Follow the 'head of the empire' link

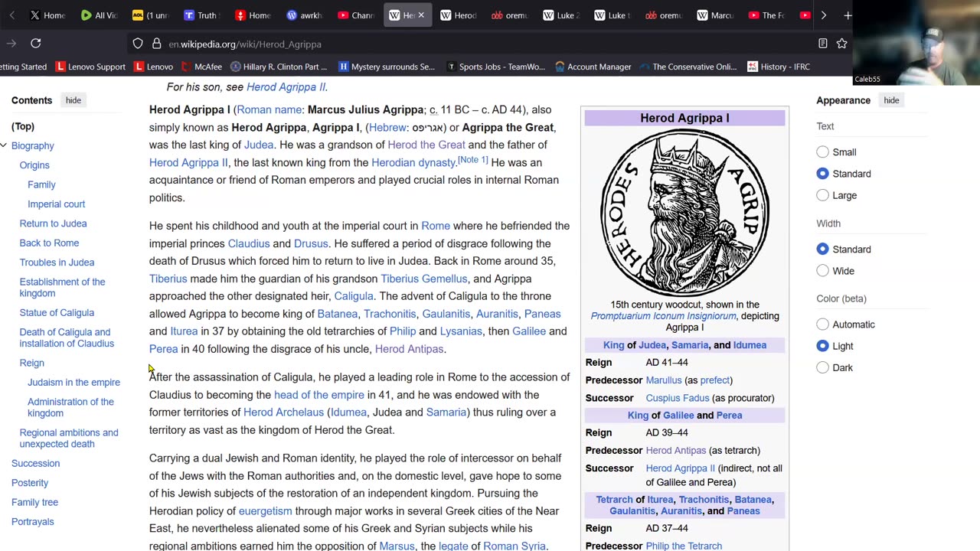click(319, 395)
